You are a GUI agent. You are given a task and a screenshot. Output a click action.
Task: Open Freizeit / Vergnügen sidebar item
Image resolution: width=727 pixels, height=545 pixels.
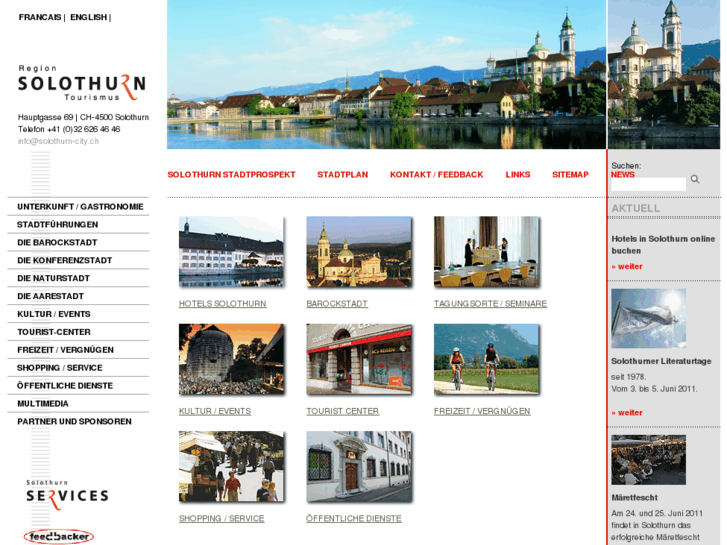click(65, 350)
